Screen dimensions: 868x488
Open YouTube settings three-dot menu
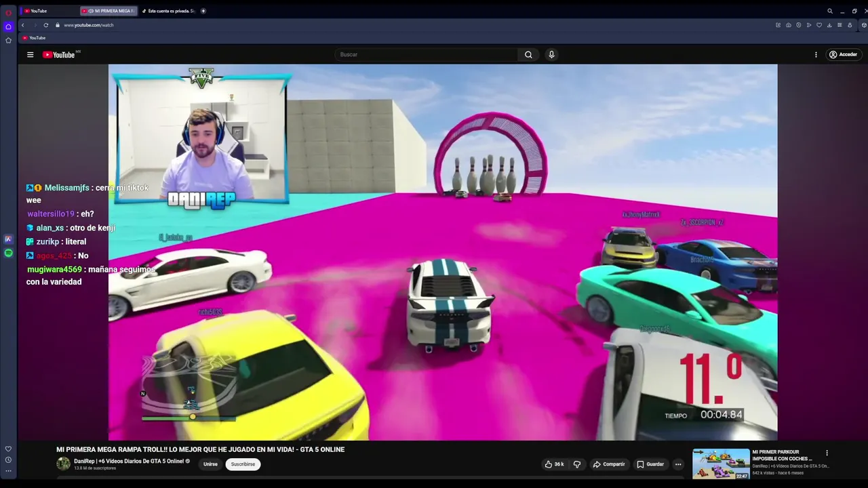pyautogui.click(x=816, y=55)
